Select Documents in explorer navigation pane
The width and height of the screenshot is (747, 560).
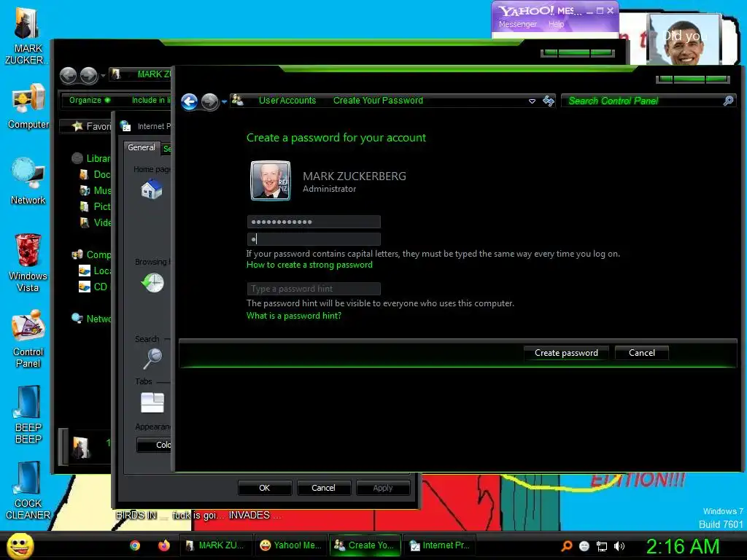(96, 175)
